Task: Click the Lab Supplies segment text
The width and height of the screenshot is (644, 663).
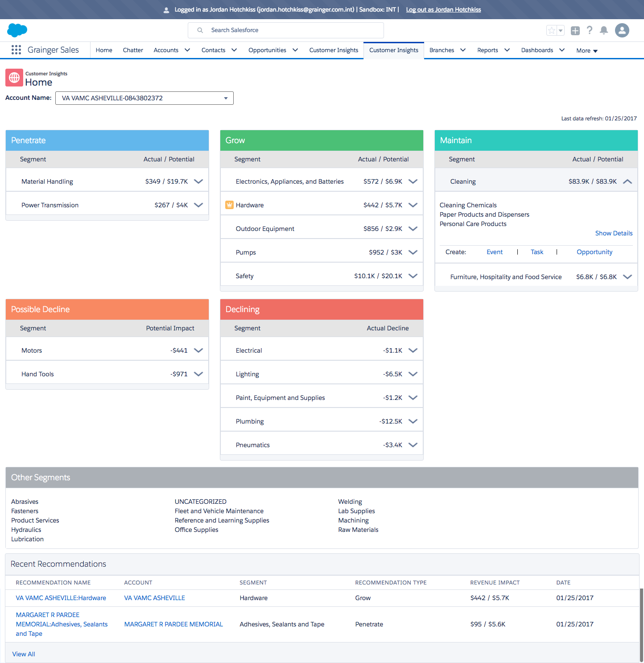Action: (x=356, y=511)
